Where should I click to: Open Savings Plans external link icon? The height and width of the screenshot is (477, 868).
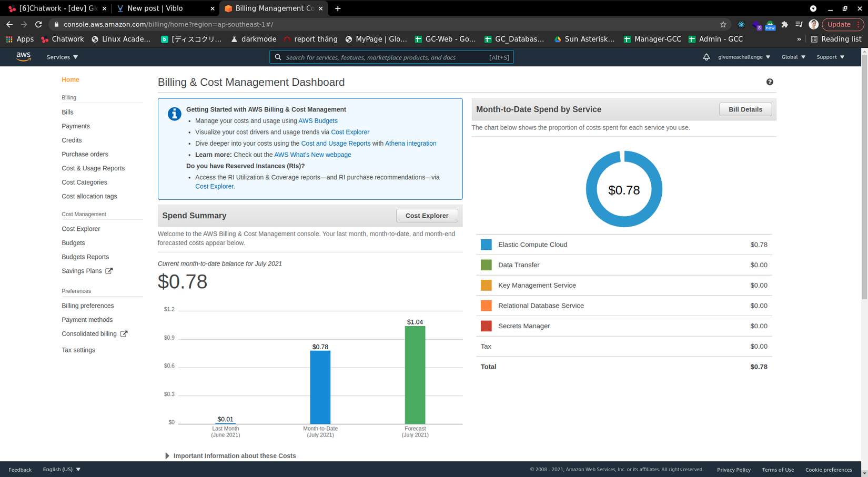coord(109,271)
